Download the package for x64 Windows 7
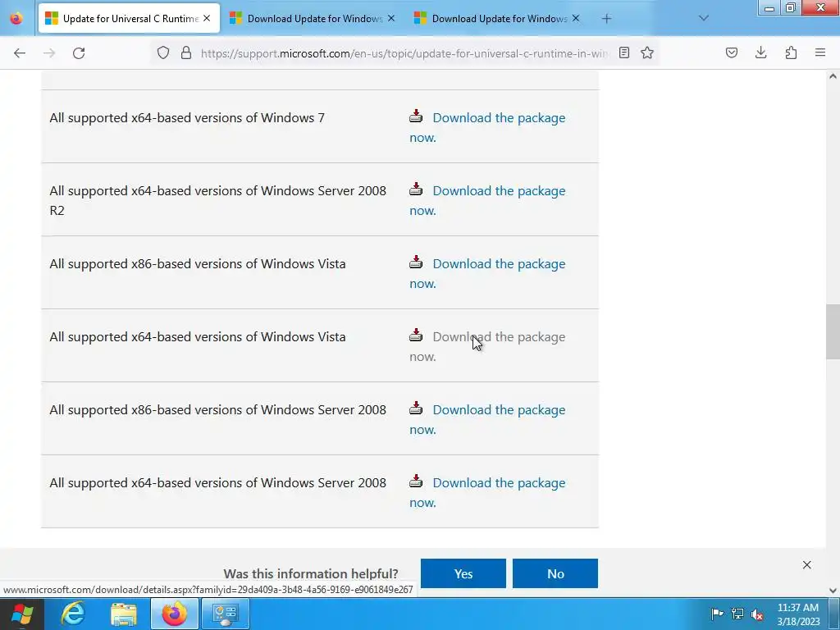The height and width of the screenshot is (630, 840). click(499, 118)
